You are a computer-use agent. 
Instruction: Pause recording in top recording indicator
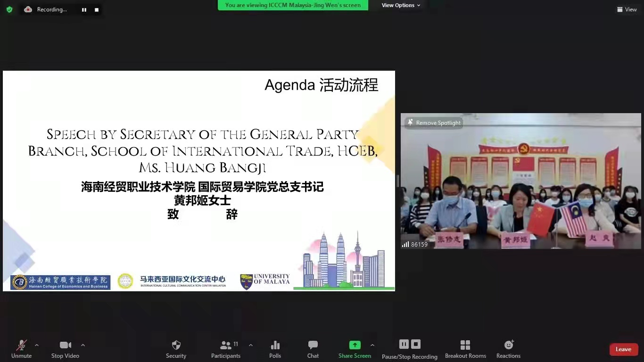(84, 10)
